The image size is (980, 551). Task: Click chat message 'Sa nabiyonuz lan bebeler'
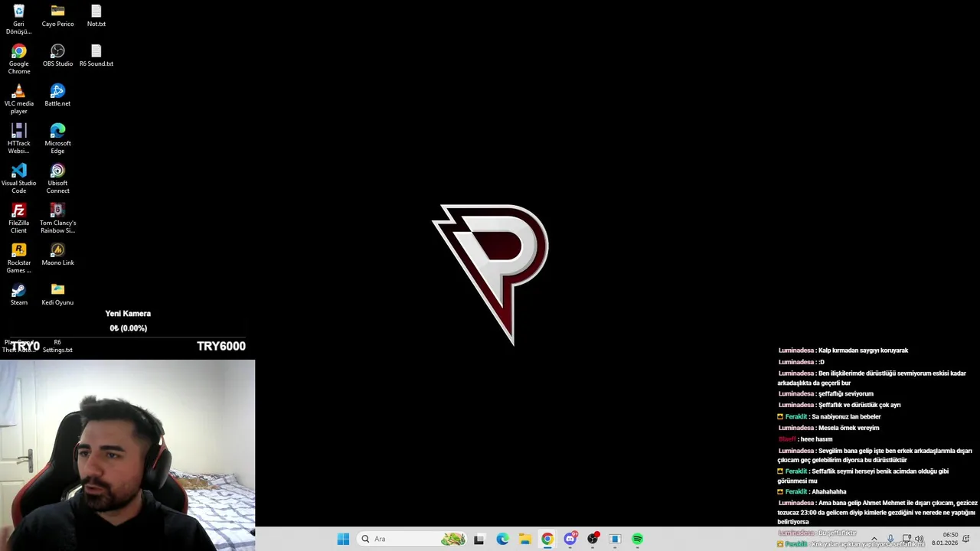click(x=846, y=416)
